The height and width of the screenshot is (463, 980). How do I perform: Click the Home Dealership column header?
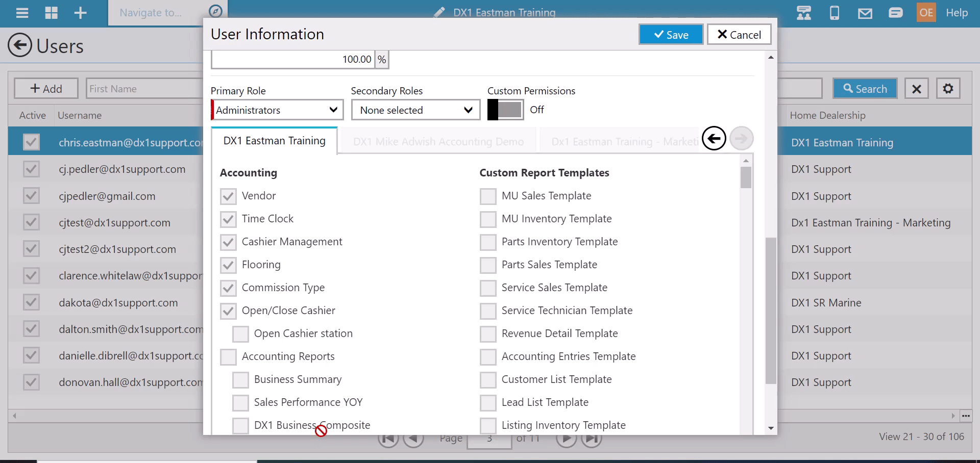[x=827, y=115]
